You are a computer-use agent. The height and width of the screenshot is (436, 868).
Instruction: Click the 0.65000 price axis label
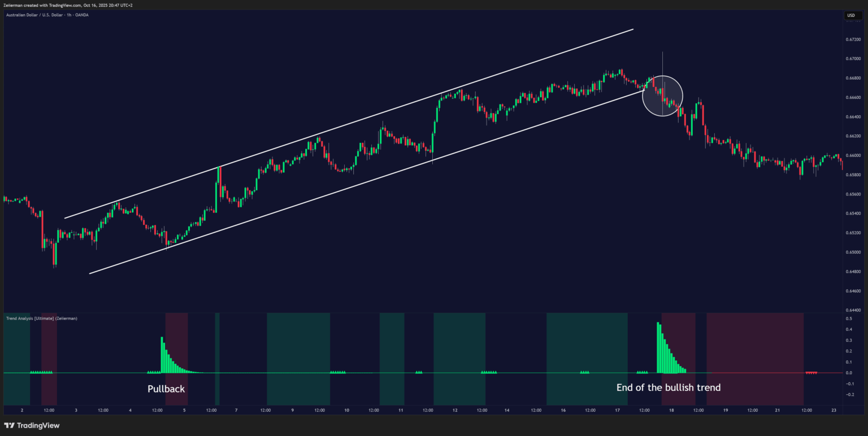[853, 252]
